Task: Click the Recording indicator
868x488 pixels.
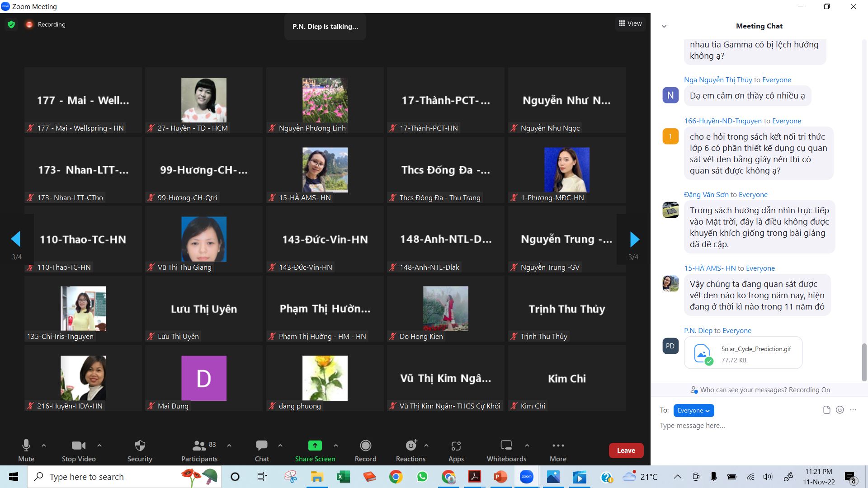Action: click(x=46, y=24)
